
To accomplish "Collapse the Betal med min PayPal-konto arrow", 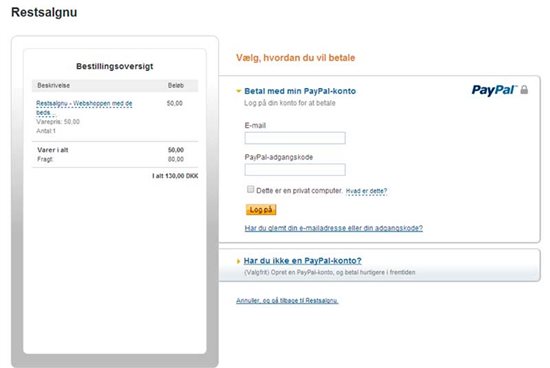I will pyautogui.click(x=239, y=91).
